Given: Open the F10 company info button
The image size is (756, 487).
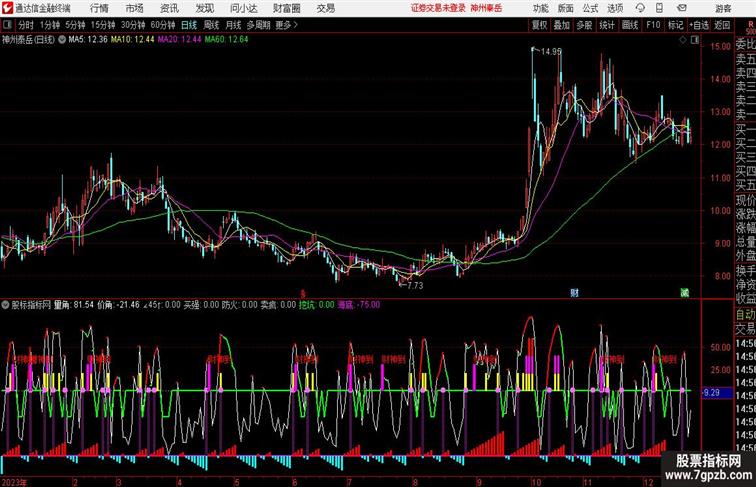Looking at the screenshot, I should click(x=653, y=25).
